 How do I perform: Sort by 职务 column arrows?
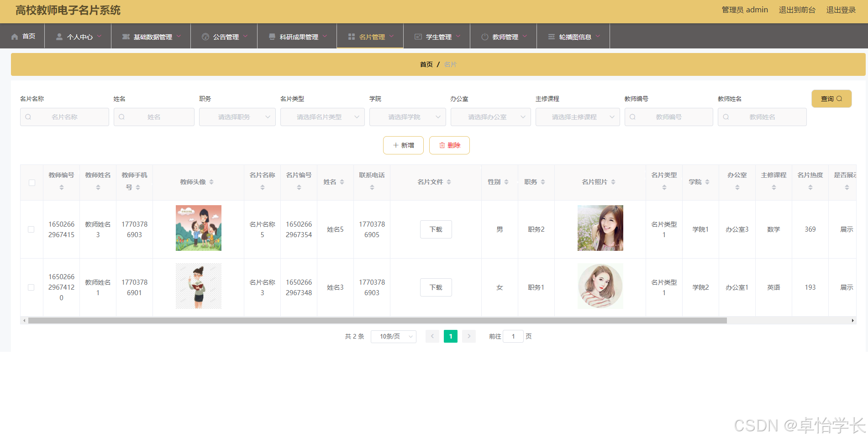(543, 182)
